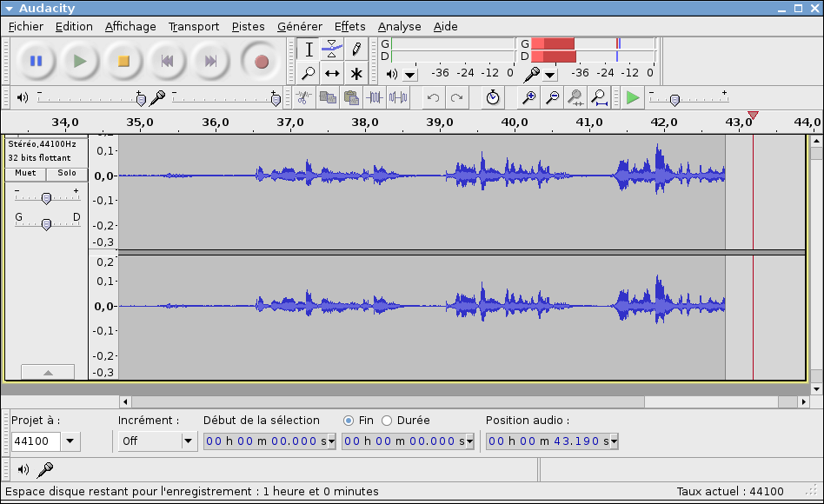
Task: Pause playback with the Pause button
Action: coord(36,62)
